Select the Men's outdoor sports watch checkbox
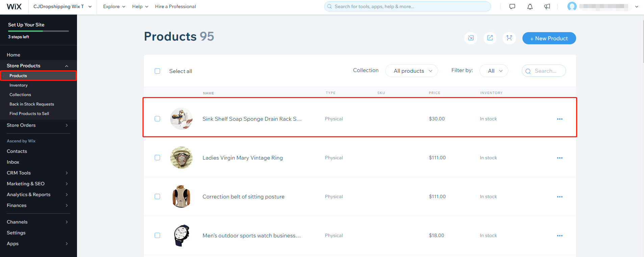The height and width of the screenshot is (257, 644). (x=157, y=235)
